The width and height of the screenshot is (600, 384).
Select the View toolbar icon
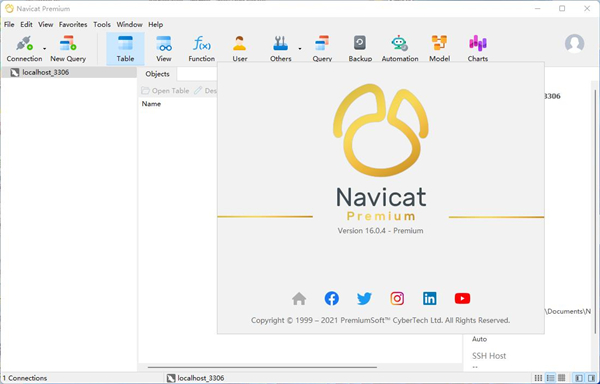tap(164, 44)
